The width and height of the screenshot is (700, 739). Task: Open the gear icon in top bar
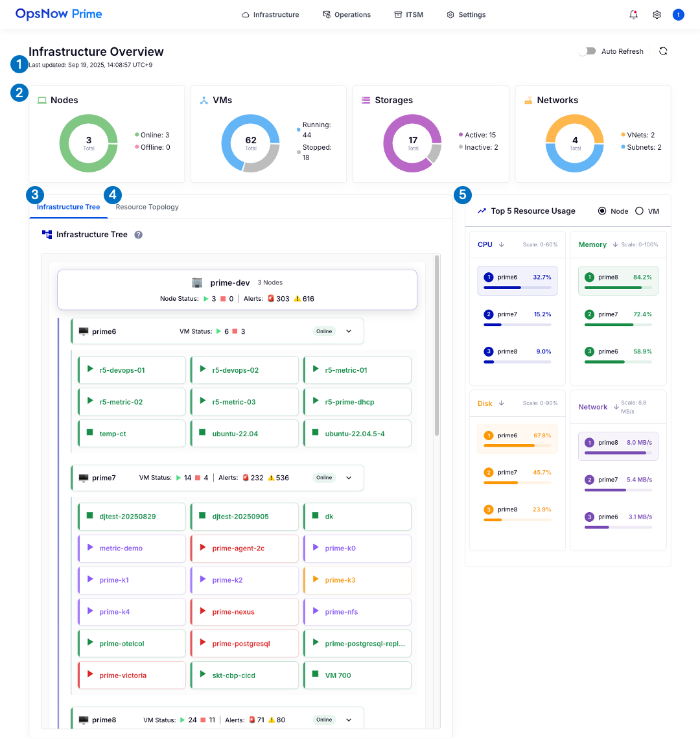(x=657, y=15)
